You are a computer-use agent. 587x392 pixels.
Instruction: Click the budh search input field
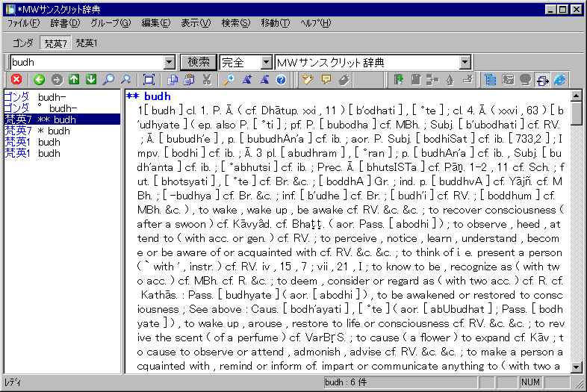pos(87,62)
